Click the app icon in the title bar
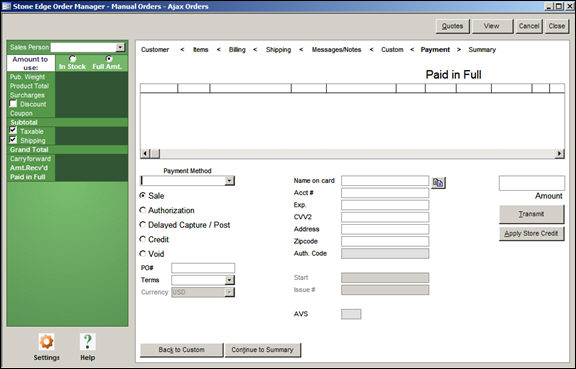Image resolution: width=576 pixels, height=369 pixels. click(6, 6)
